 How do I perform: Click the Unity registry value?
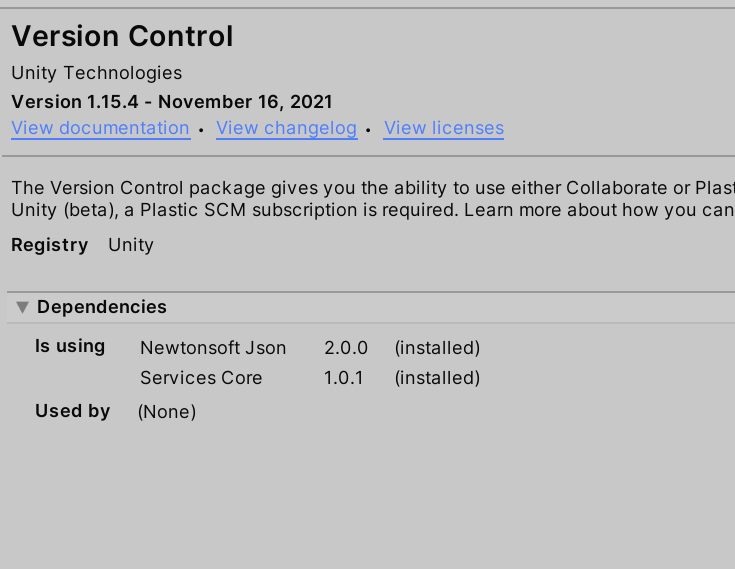[131, 245]
